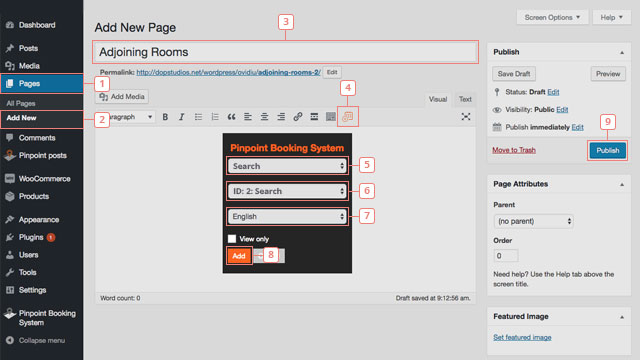Edit the Visibility setting
Screen dimensions: 640x360
[x=562, y=110]
